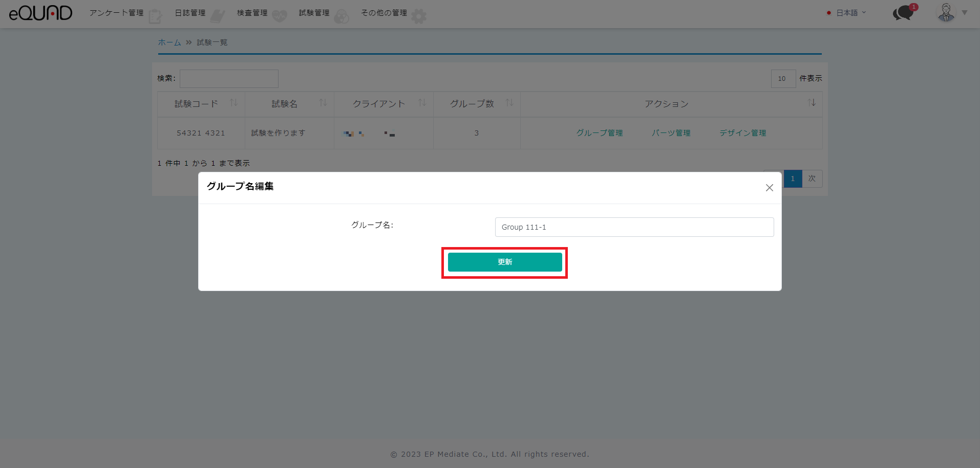Click the グループ名 text field

[634, 227]
